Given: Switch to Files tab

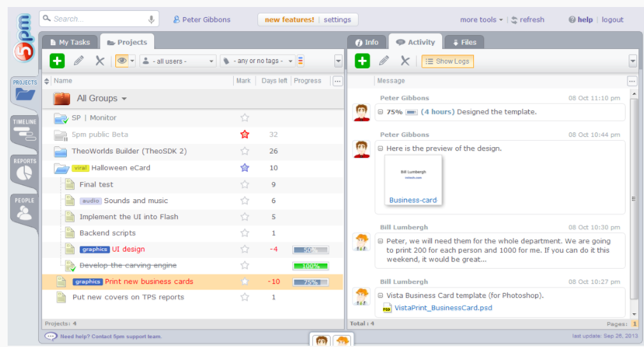Looking at the screenshot, I should click(464, 42).
